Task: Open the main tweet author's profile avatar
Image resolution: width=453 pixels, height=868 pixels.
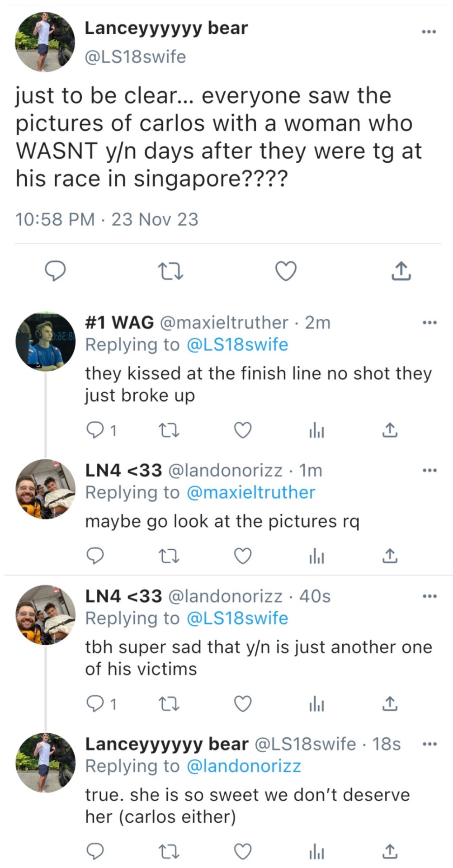Action: tap(45, 42)
